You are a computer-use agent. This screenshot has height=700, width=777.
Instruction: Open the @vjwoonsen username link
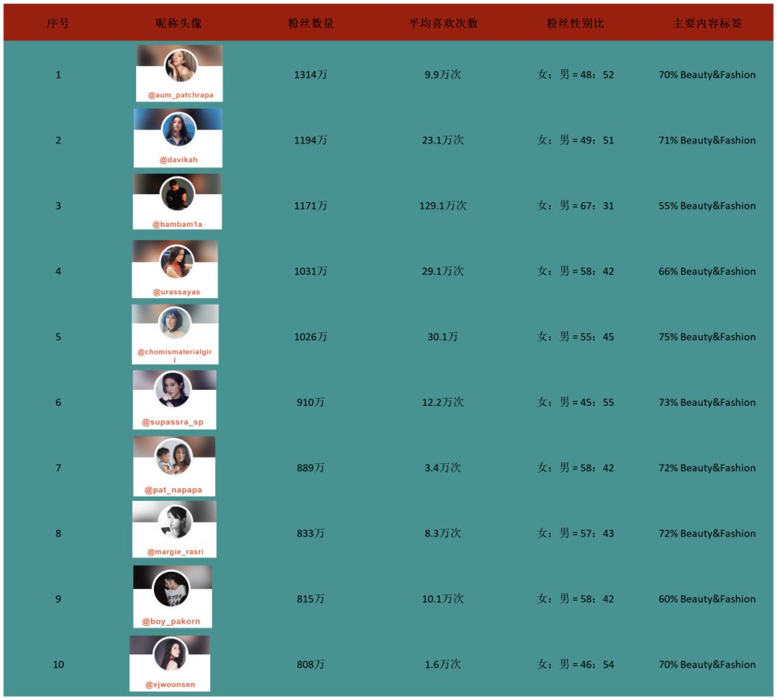170,685
